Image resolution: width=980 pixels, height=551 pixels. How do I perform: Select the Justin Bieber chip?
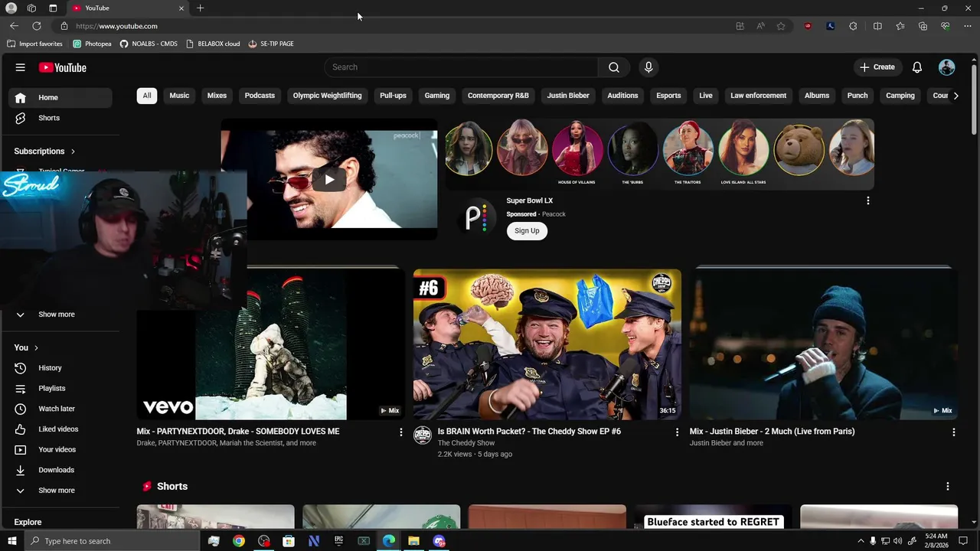click(568, 96)
